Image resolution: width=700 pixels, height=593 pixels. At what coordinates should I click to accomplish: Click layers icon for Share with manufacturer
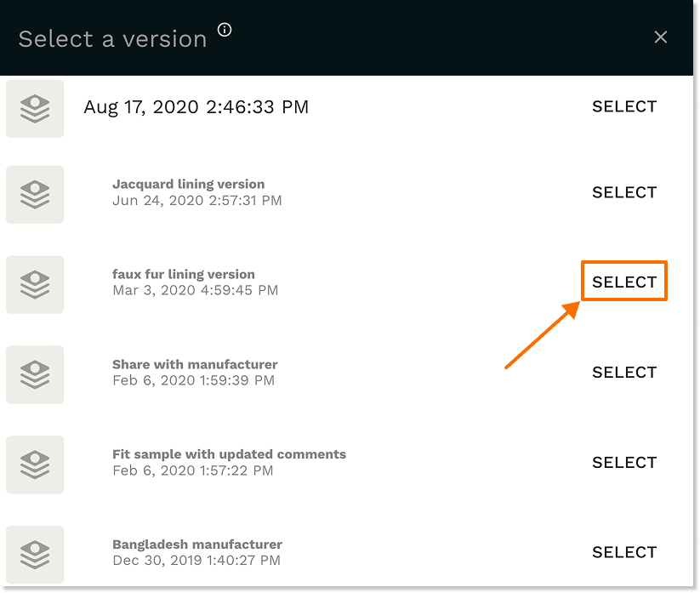tap(35, 373)
